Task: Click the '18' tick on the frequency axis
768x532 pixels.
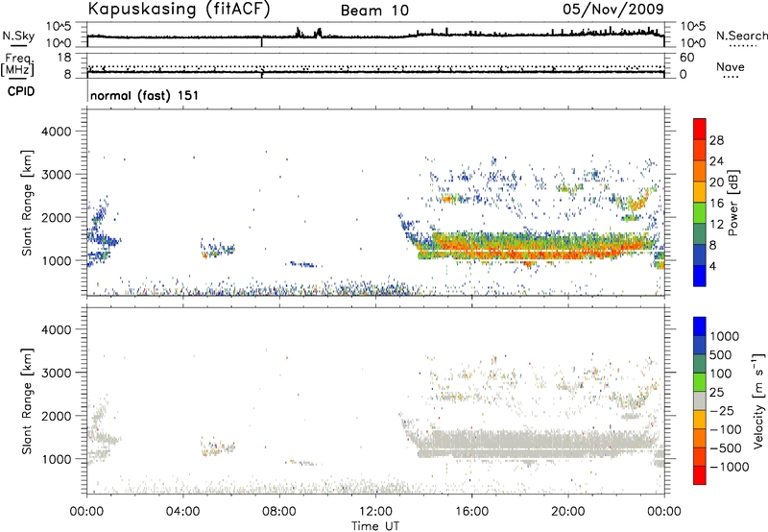Action: pyautogui.click(x=64, y=58)
